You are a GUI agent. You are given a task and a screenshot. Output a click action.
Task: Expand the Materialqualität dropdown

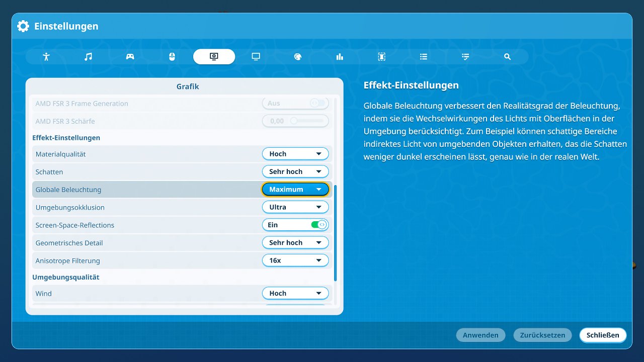point(295,154)
